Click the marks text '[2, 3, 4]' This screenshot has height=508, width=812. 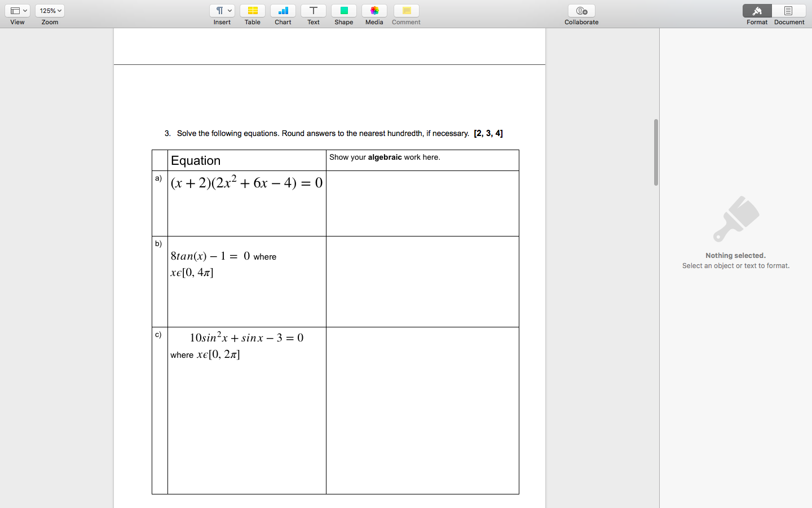point(488,133)
